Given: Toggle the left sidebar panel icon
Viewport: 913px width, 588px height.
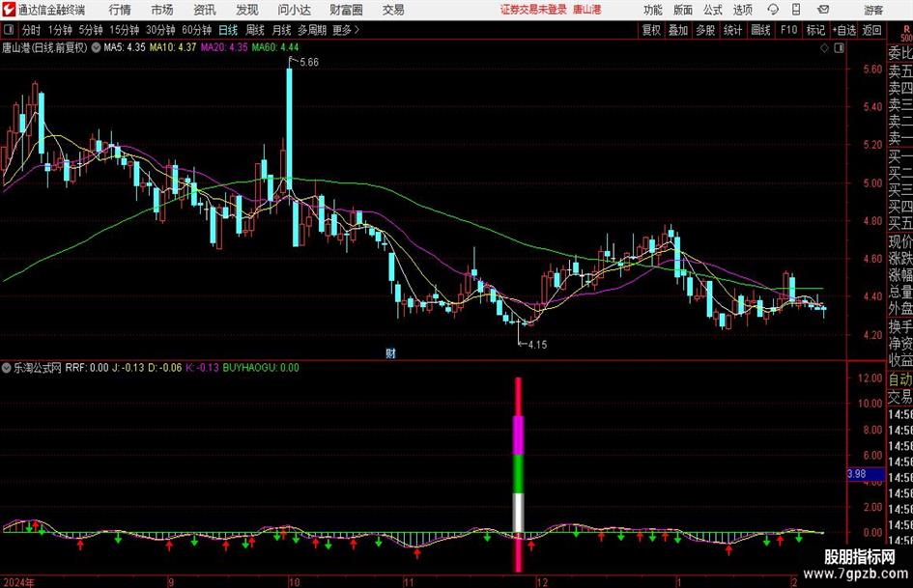Looking at the screenshot, I should [x=9, y=30].
